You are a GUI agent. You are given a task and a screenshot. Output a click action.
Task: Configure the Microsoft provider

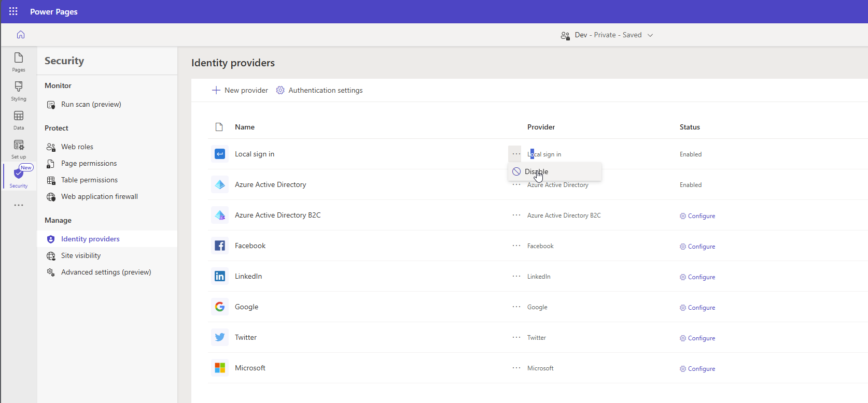coord(697,369)
